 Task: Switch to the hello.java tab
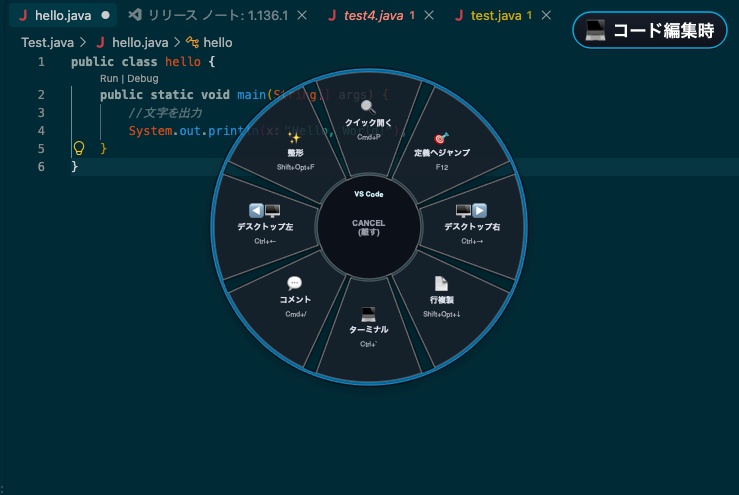pos(63,16)
